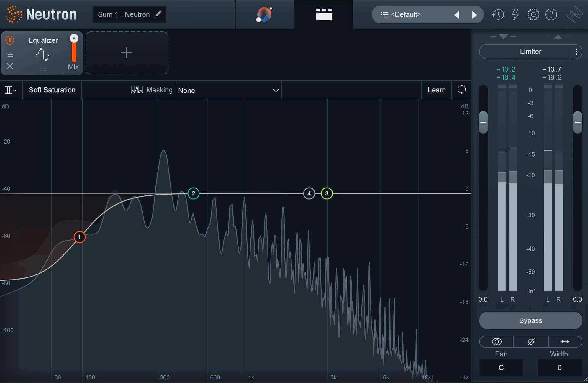
Task: Click the Pan value field
Action: [x=501, y=367]
